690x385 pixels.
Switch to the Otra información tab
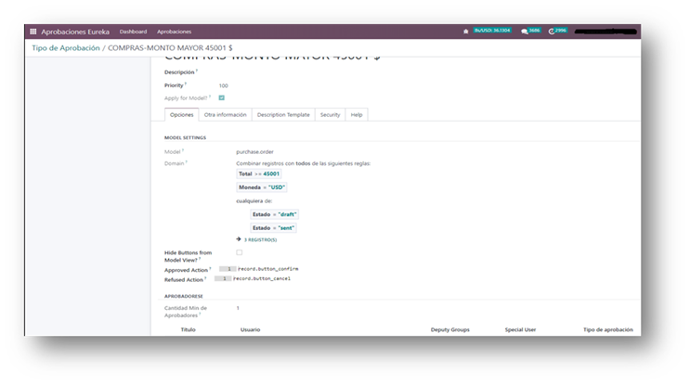(225, 115)
